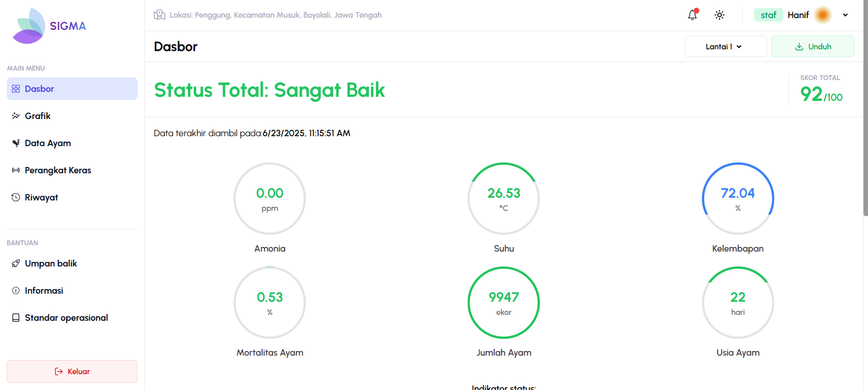Screen dimensions: 868x390
Task: Click the Kelembapan label
Action: 738,248
